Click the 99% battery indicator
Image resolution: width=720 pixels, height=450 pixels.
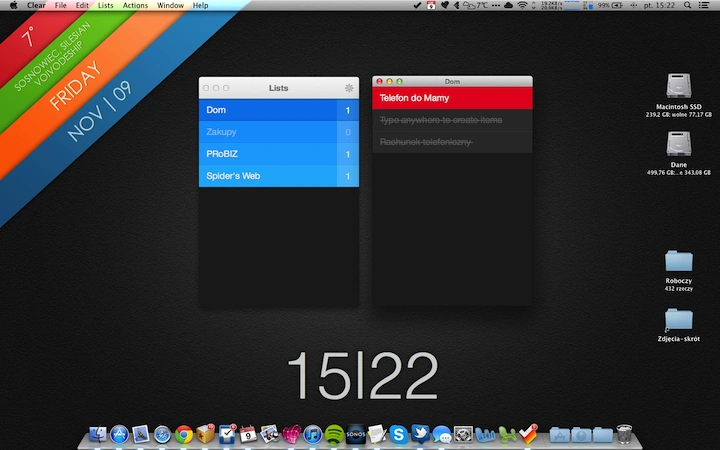[x=610, y=6]
